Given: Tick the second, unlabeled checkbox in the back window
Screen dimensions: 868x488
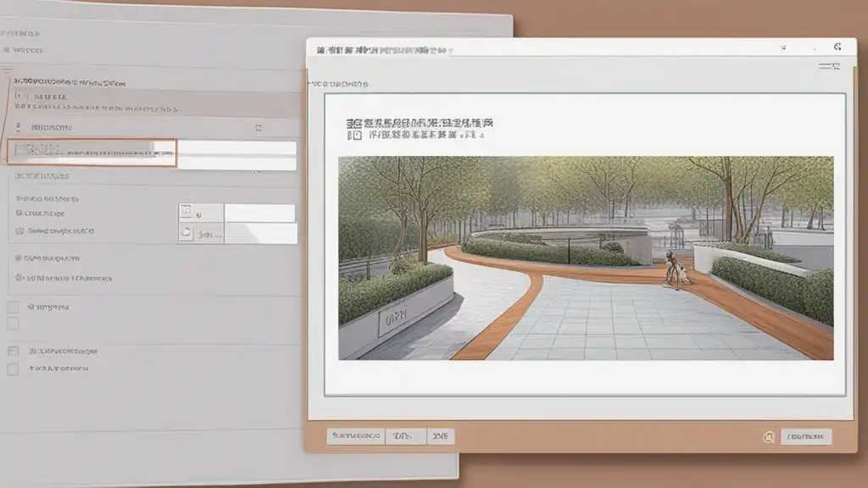Looking at the screenshot, I should pos(13,324).
